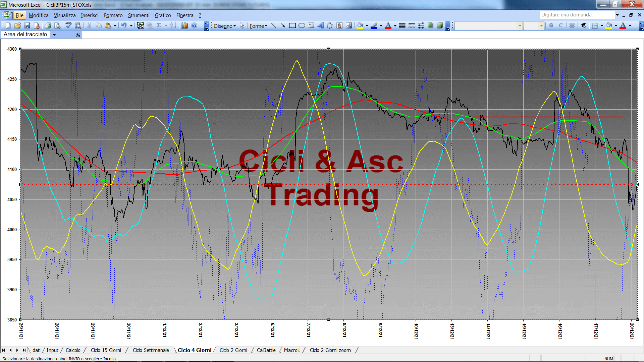Switch to the 'Input' sheet tab

click(x=52, y=350)
